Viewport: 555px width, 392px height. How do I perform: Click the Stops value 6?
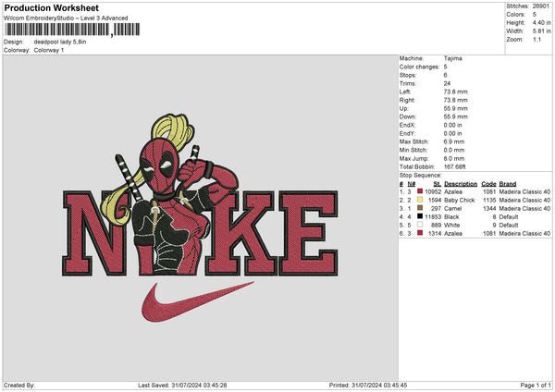[445, 75]
